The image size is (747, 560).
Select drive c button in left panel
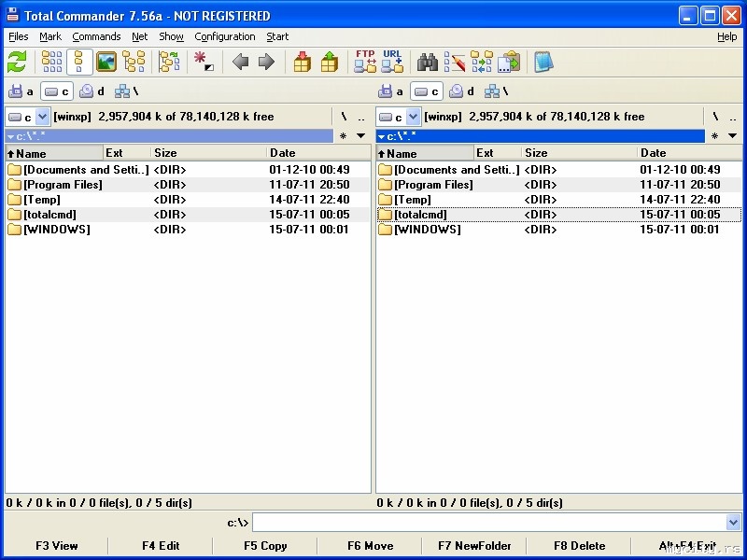tap(58, 91)
